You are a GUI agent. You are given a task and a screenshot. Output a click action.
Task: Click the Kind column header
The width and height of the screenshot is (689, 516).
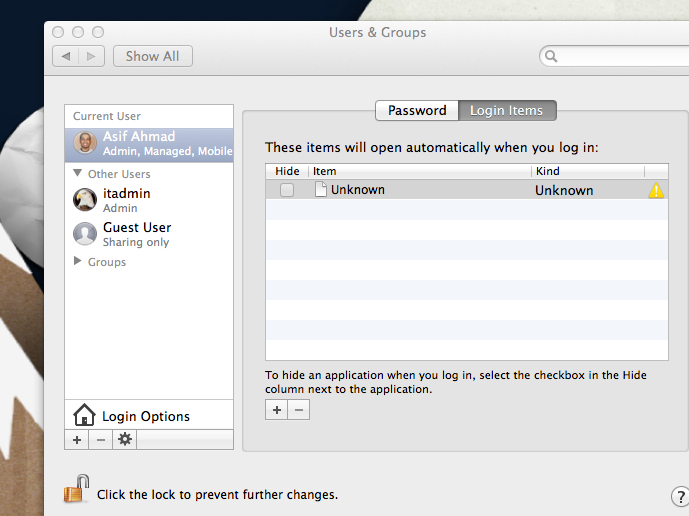(x=588, y=171)
